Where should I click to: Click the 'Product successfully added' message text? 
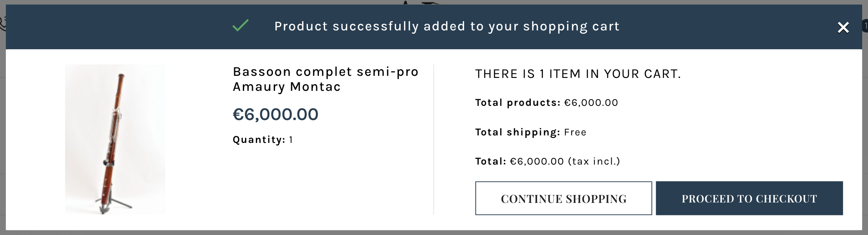point(447,26)
